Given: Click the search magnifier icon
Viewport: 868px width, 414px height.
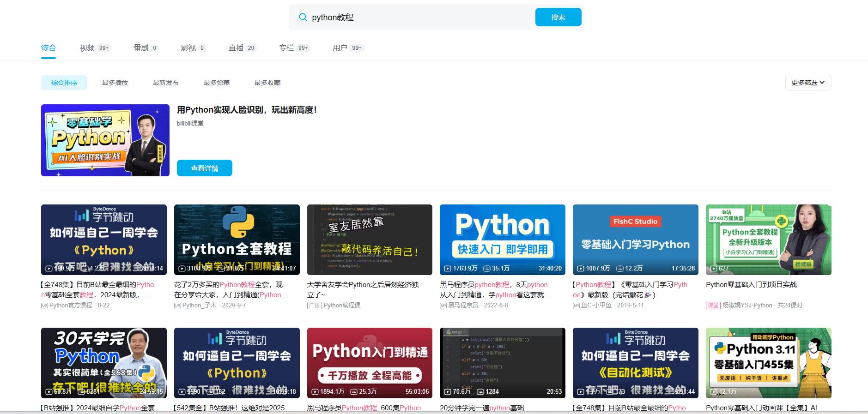Looking at the screenshot, I should (x=303, y=18).
